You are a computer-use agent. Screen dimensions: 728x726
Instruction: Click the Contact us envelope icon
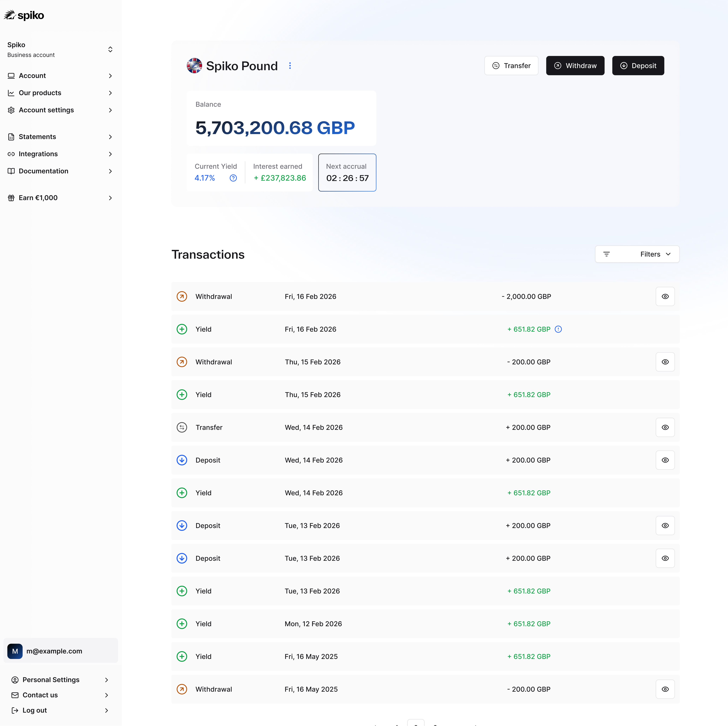click(15, 695)
